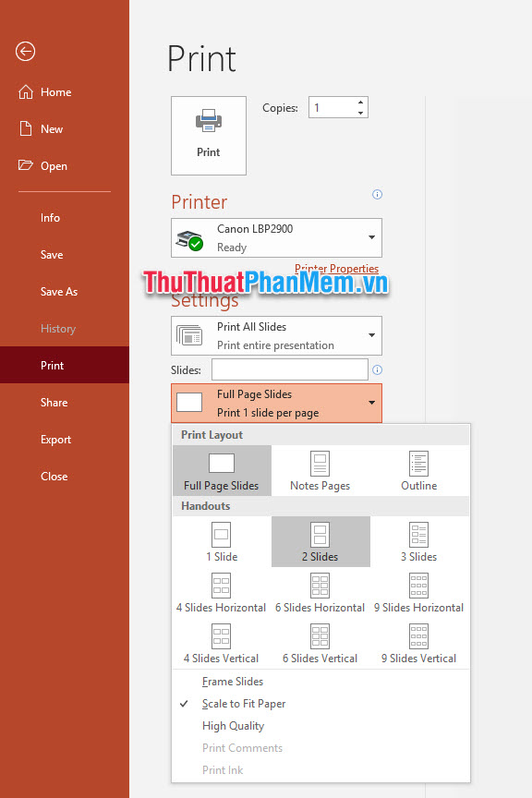Click the Open folder icon
This screenshot has height=798, width=532.
26,165
